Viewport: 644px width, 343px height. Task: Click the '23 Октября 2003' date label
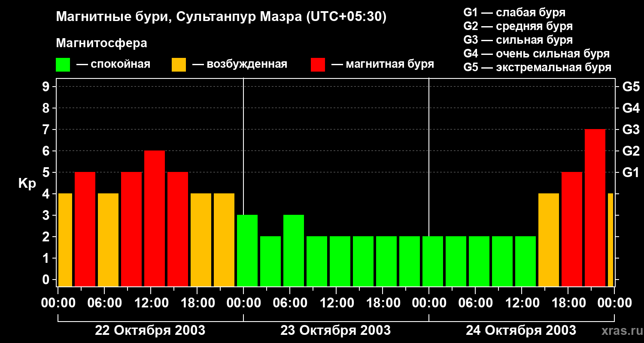pyautogui.click(x=336, y=331)
